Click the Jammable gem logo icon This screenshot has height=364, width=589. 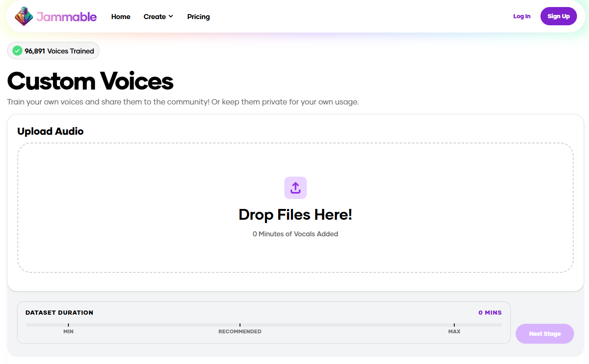click(24, 17)
